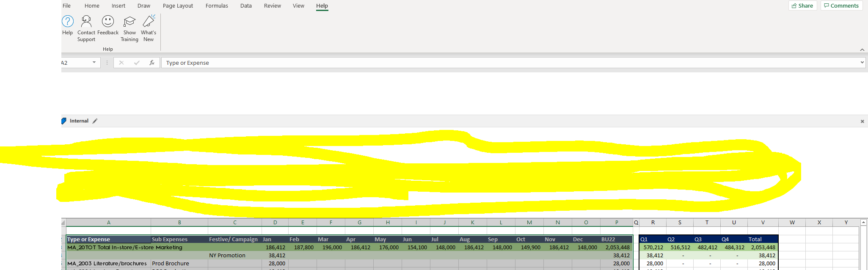Select the 'NY Promotion' cell
Viewport: 868px width, 270px height.
point(235,256)
